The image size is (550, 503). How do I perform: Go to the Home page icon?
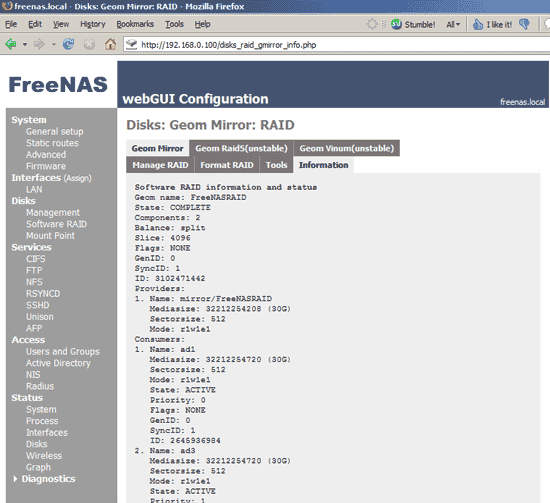pyautogui.click(x=110, y=44)
